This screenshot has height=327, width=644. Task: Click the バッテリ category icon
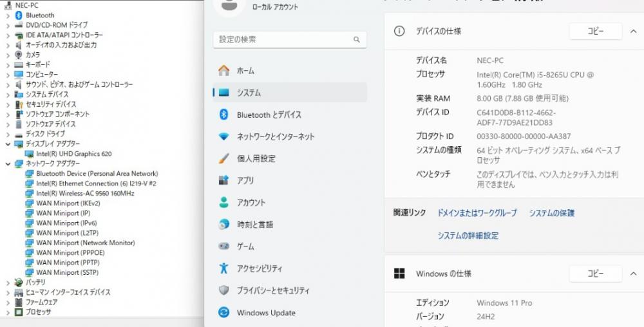19,283
